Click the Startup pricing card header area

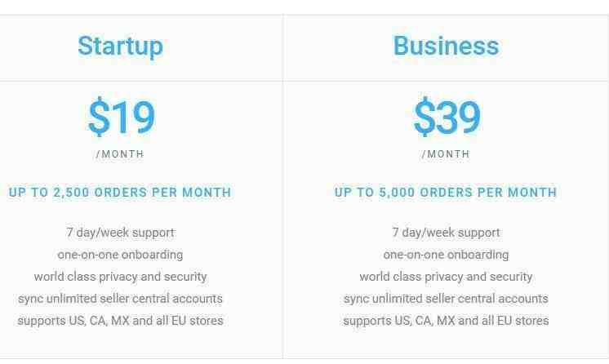[x=141, y=48]
